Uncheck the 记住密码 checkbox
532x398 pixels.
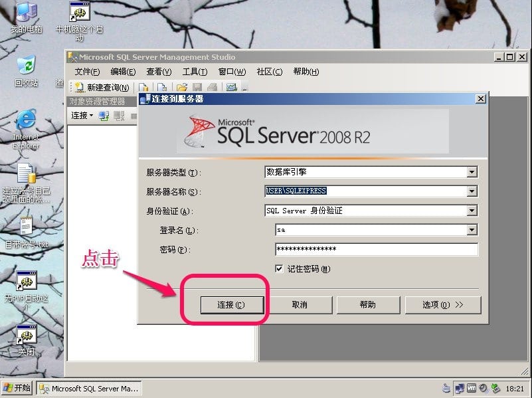pos(278,270)
